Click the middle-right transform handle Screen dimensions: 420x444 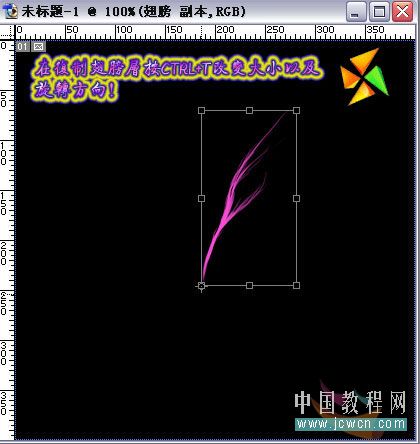296,198
